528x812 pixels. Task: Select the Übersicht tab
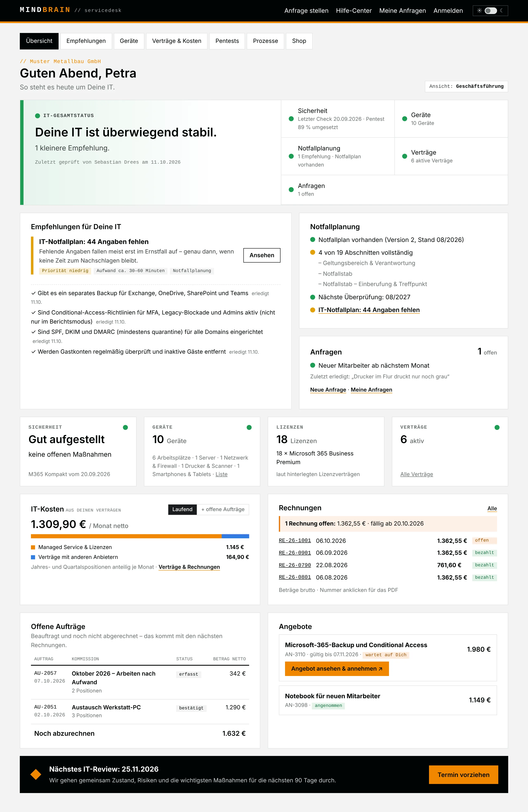(39, 41)
